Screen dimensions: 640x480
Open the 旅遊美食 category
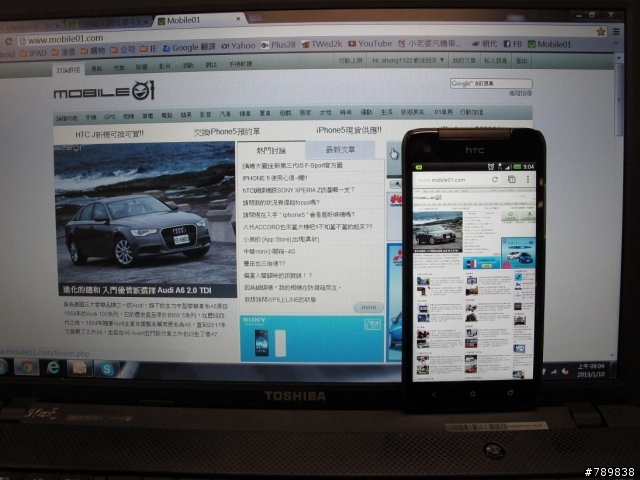(x=413, y=112)
